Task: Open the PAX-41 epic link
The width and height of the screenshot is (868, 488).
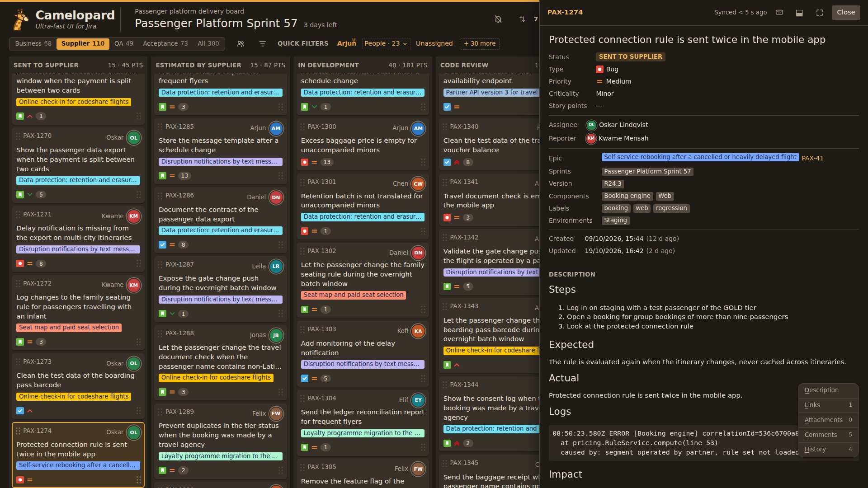Action: [x=812, y=158]
